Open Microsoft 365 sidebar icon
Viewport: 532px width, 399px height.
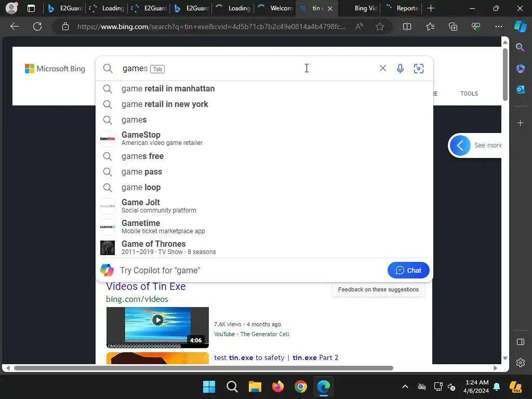520,69
